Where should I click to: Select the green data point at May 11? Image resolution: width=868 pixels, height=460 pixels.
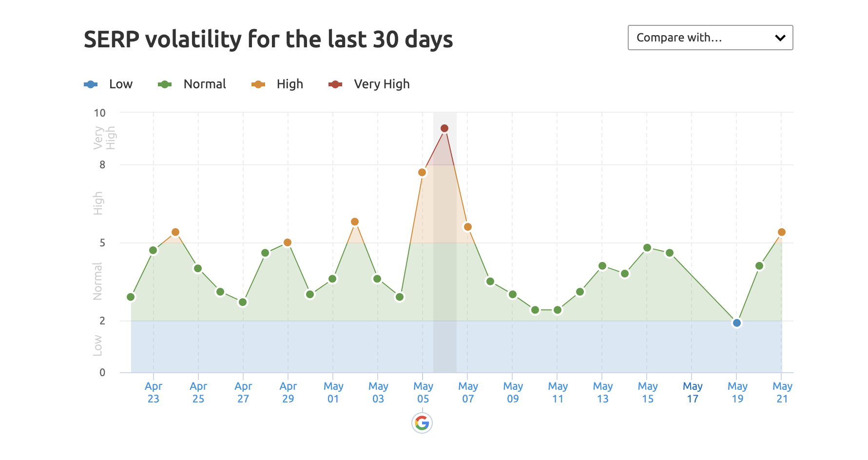[558, 310]
